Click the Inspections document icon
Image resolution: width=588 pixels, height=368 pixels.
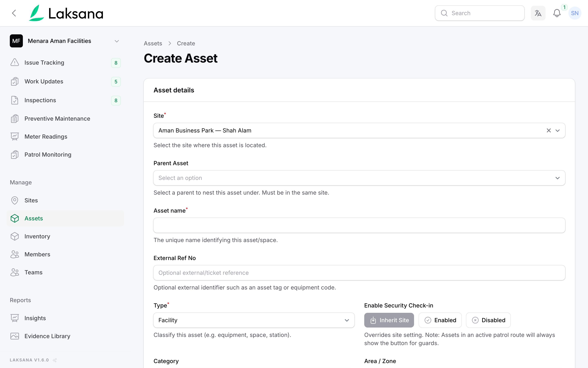point(14,100)
